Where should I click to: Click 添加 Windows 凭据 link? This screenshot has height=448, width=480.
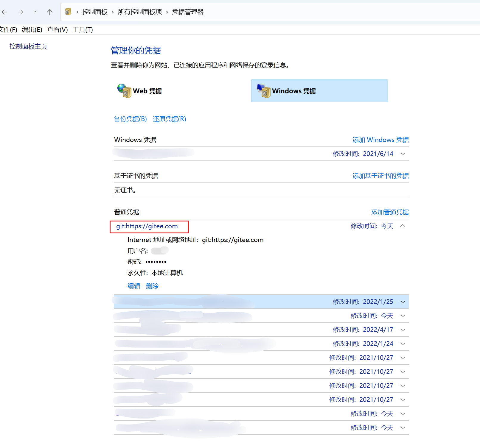380,140
